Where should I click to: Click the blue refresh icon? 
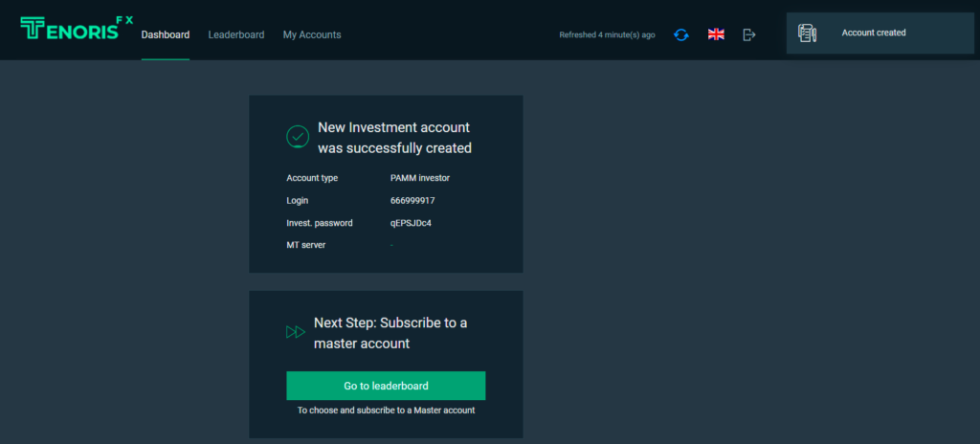coord(681,34)
